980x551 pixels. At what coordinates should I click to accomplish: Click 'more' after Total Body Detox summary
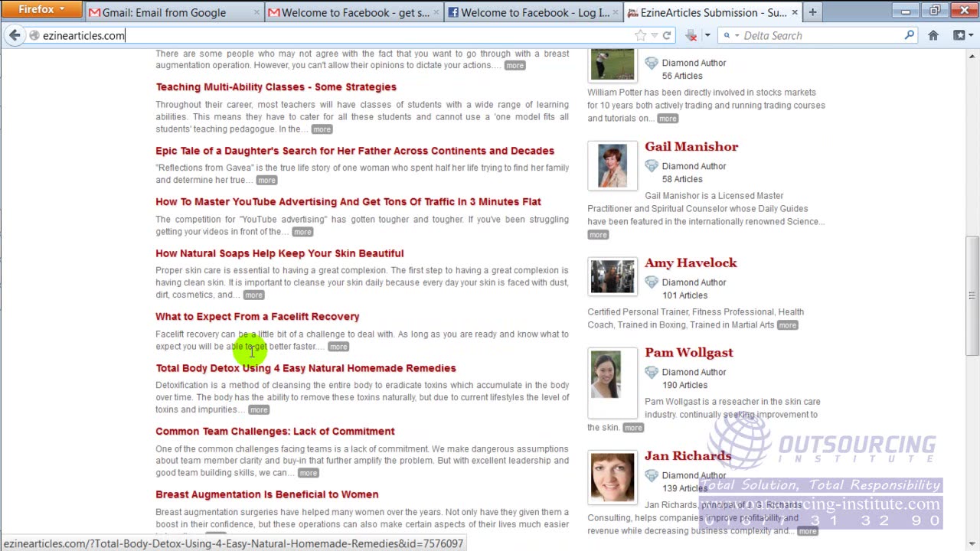coord(259,410)
